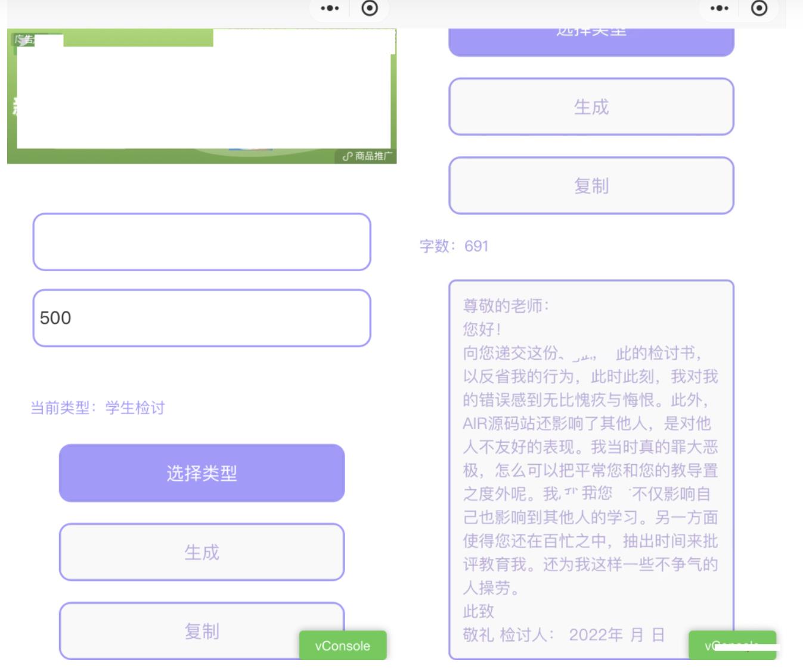Image resolution: width=803 pixels, height=672 pixels.
Task: Click 生成 on the right panel
Action: (592, 107)
